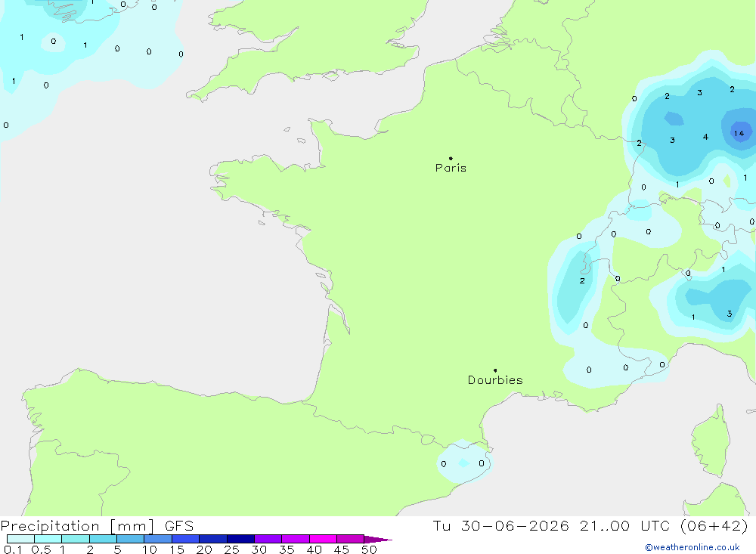
Task: Pick the 2–5 mm legend swatch
Action: pos(103,539)
